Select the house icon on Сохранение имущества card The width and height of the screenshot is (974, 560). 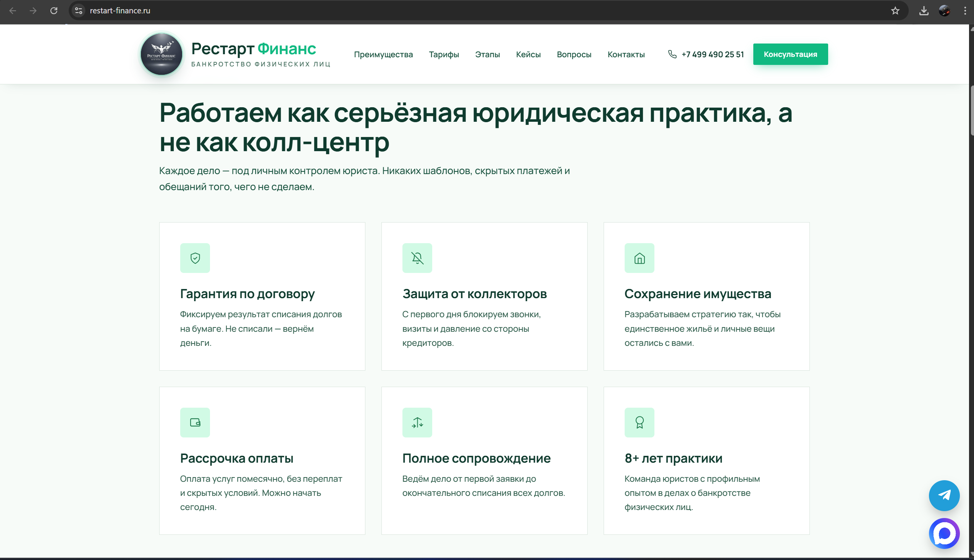click(639, 258)
